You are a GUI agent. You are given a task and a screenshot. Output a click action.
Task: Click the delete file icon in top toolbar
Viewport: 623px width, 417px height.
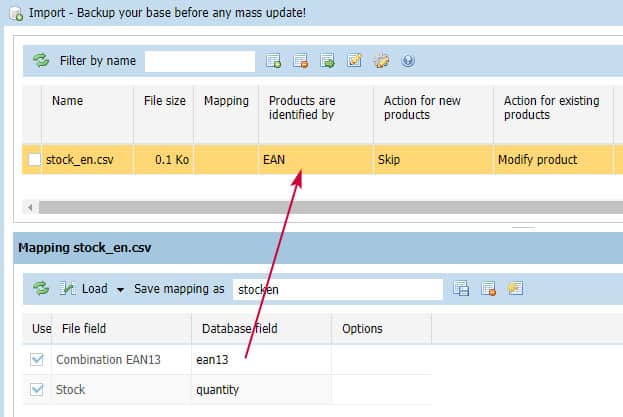tap(300, 61)
